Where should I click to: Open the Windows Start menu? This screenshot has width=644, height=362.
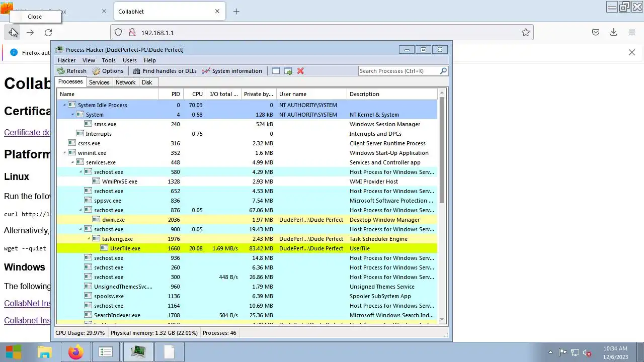coord(14,352)
